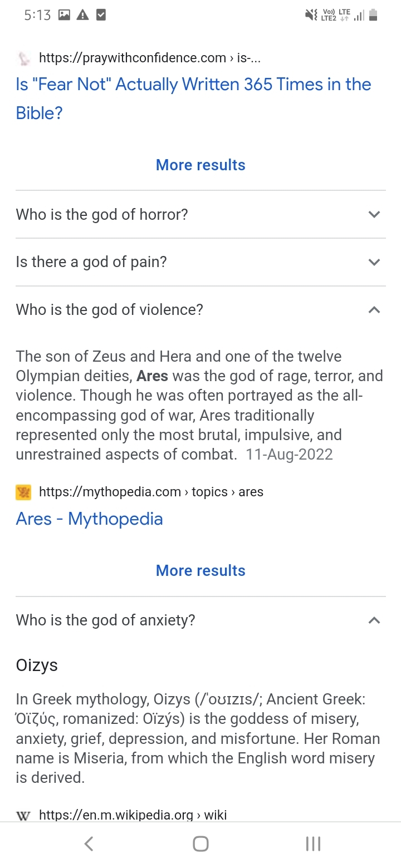The height and width of the screenshot is (868, 401).
Task: Click the mythopedia.com topics ares URL
Action: pos(151,492)
